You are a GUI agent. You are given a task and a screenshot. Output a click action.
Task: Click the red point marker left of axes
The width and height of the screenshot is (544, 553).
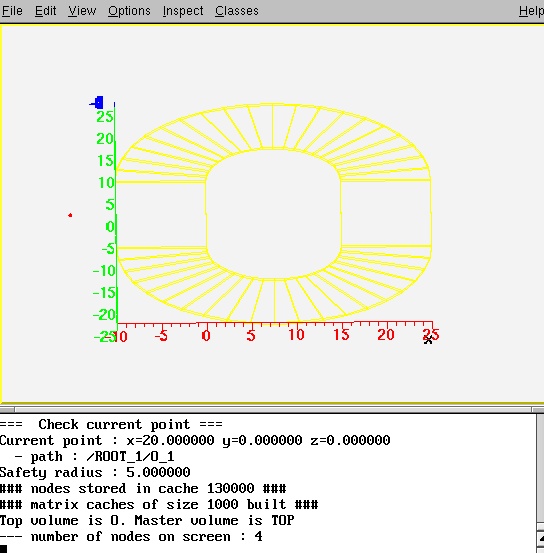point(70,215)
